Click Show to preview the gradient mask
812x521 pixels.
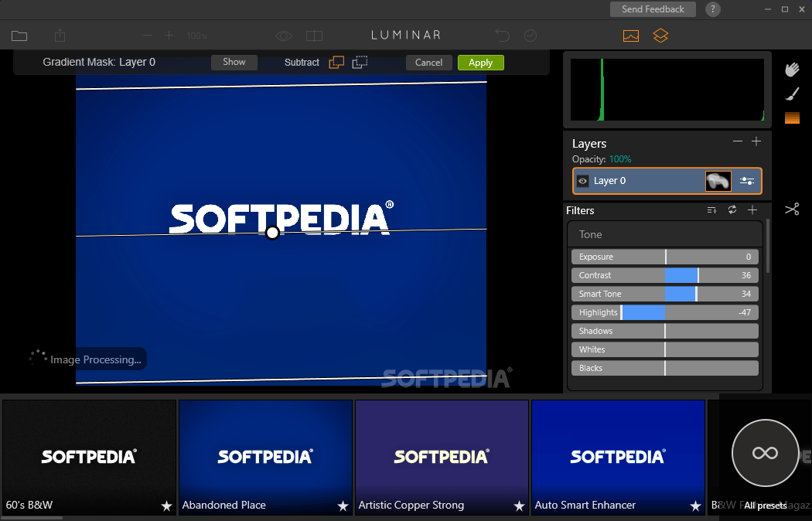pyautogui.click(x=234, y=62)
